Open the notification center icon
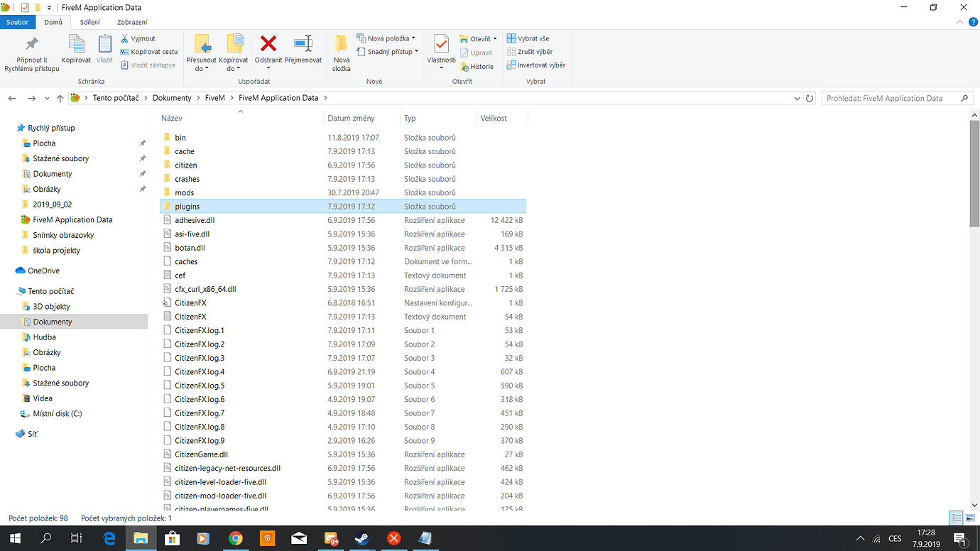980x551 pixels. point(959,538)
